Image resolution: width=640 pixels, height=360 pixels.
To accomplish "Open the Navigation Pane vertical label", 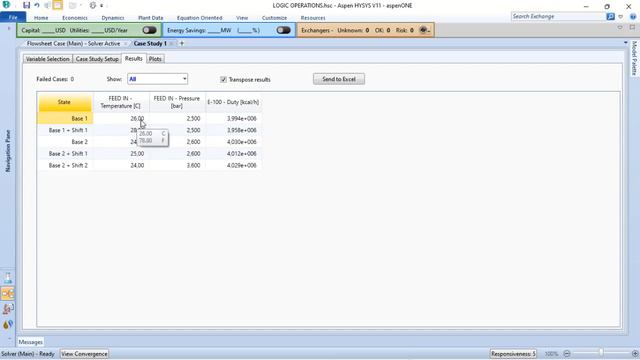I will click(x=8, y=151).
